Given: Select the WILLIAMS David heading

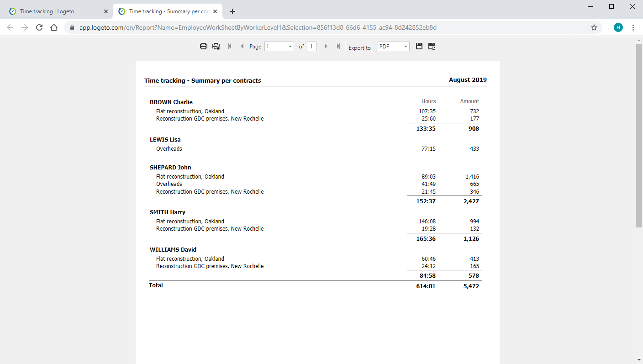Looking at the screenshot, I should [x=173, y=249].
